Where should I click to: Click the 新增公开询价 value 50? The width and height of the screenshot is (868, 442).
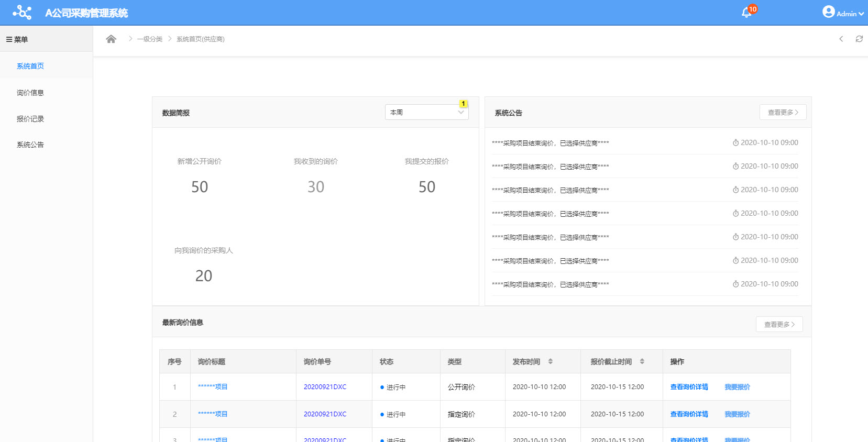pos(200,187)
